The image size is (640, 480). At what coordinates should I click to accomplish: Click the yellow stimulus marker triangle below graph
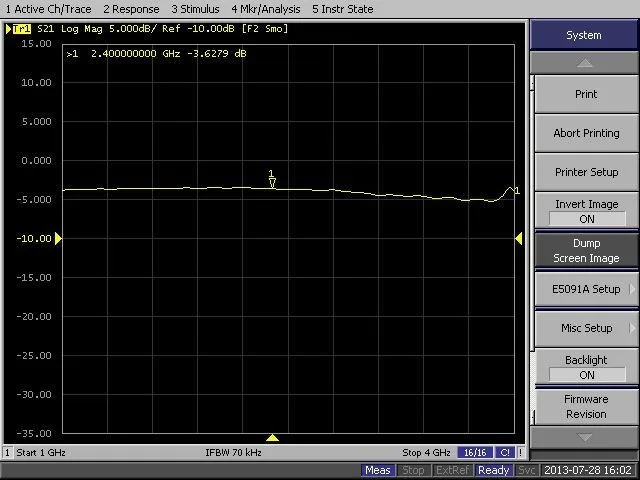272,438
